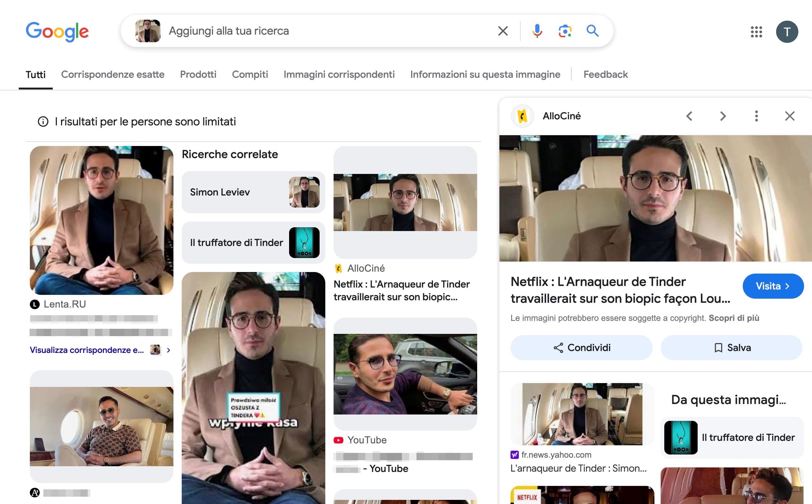Open Google Lens camera search
The image size is (812, 504).
[x=565, y=31]
